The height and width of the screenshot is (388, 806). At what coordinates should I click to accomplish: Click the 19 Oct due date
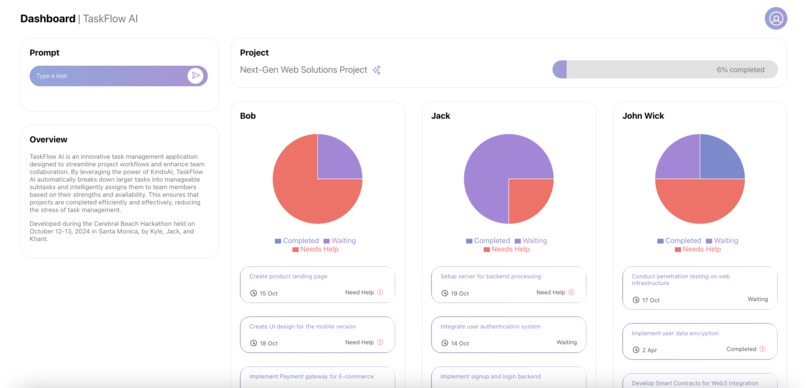pyautogui.click(x=460, y=293)
